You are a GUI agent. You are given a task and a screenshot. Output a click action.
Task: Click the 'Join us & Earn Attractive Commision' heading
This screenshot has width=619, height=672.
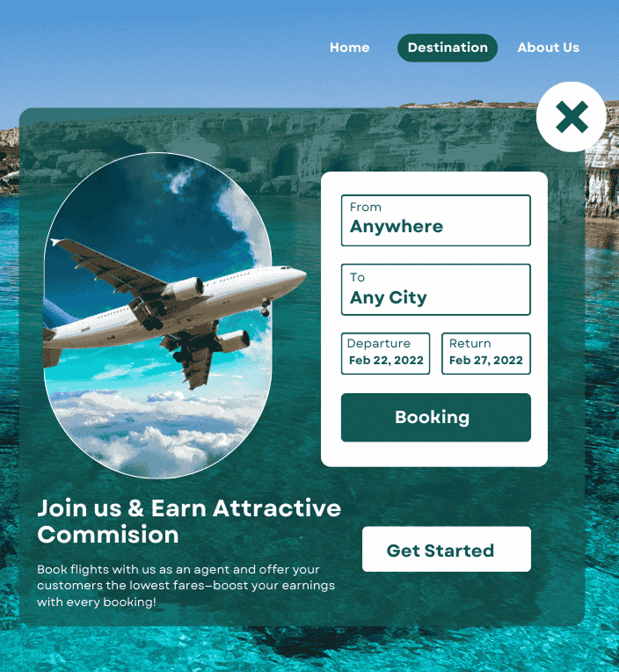tap(189, 521)
